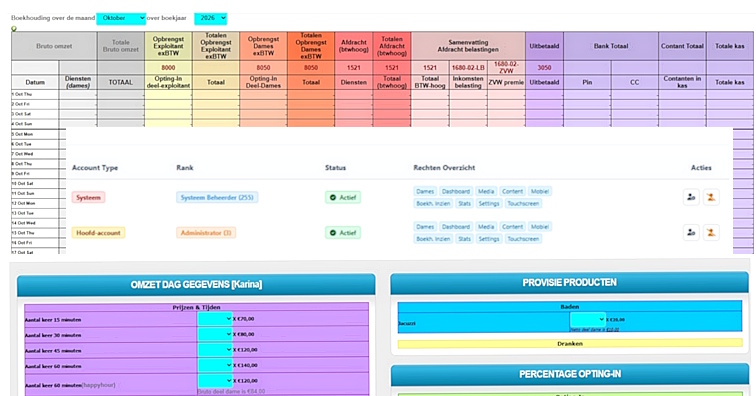The height and width of the screenshot is (396, 756).
Task: Click the small green icon below the month label
Action: tap(14, 28)
